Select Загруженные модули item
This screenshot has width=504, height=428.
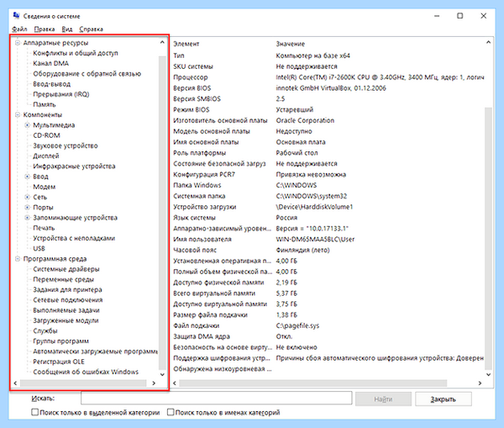(66, 321)
